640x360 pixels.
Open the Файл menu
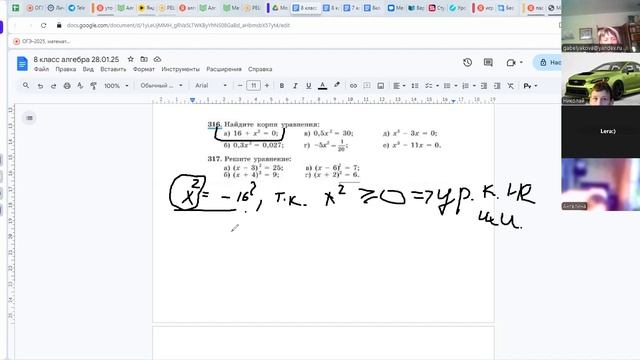tap(41, 69)
